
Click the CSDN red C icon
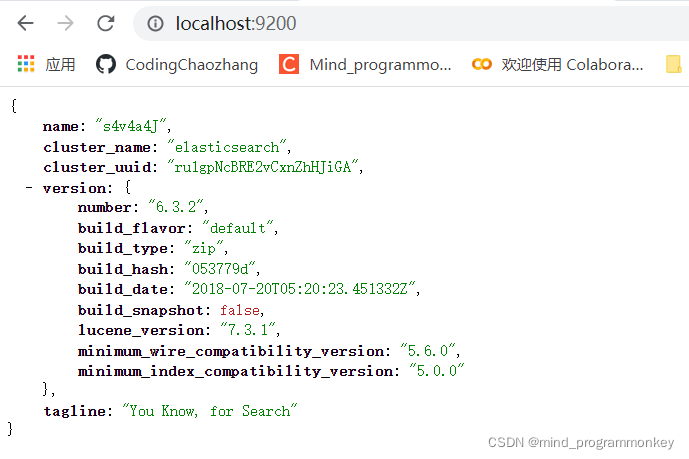coord(289,64)
